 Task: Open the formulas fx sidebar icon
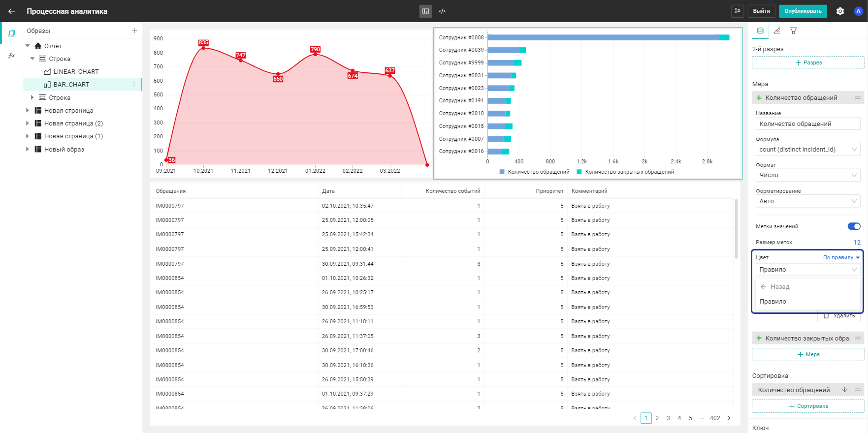point(12,56)
